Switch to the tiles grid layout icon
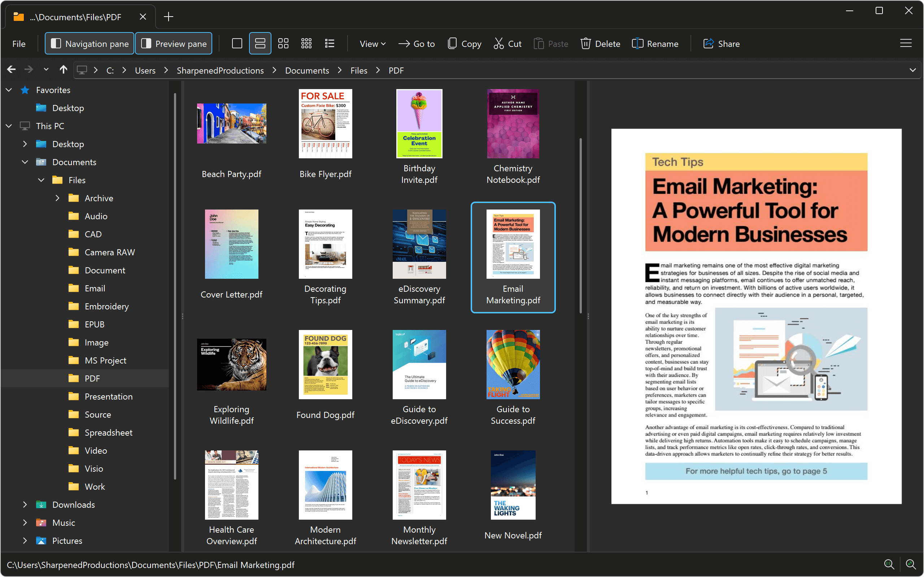924x577 pixels. (283, 43)
